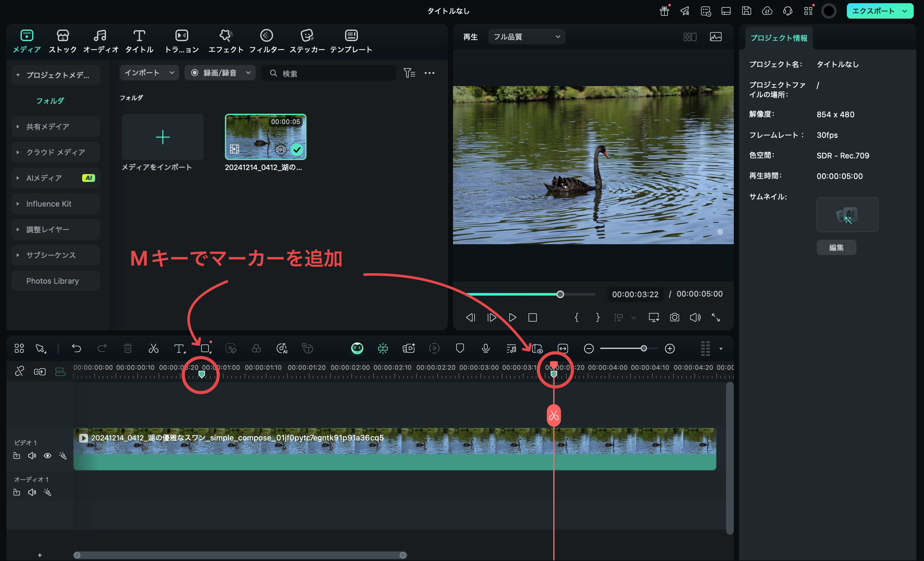Image resolution: width=924 pixels, height=561 pixels.
Task: Click the preview playback progress slider handle
Action: 560,294
